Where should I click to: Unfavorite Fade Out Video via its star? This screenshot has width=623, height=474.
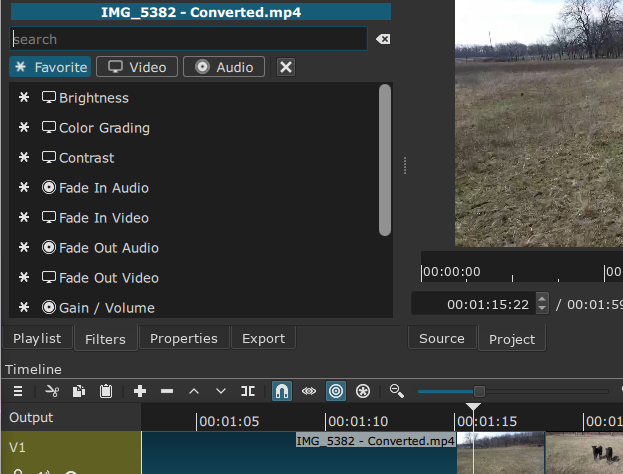click(24, 277)
